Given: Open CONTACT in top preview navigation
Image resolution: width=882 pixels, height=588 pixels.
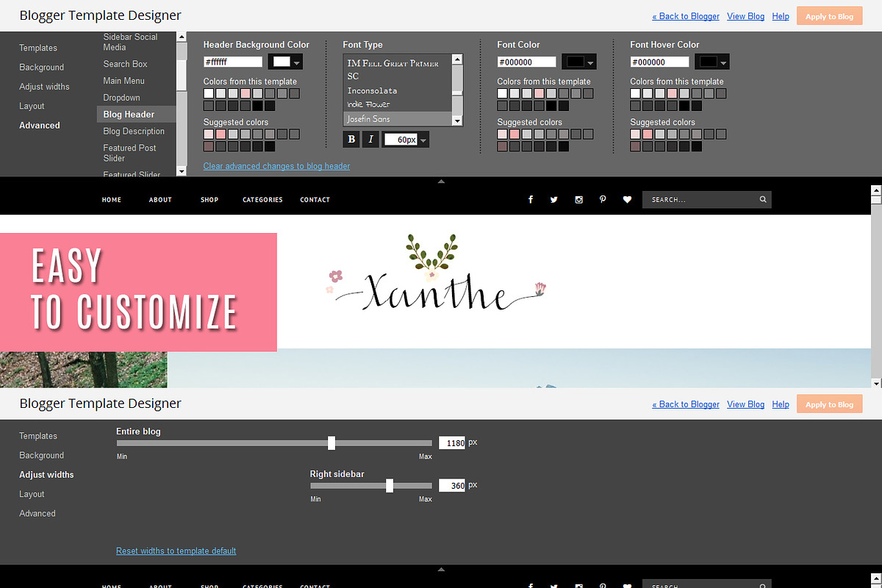Looking at the screenshot, I should click(315, 200).
